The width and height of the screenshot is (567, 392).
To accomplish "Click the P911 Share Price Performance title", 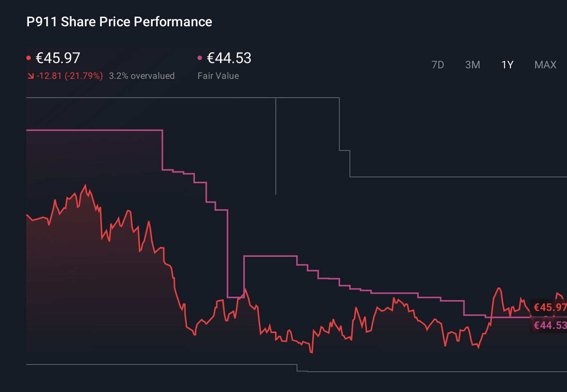I will [119, 22].
